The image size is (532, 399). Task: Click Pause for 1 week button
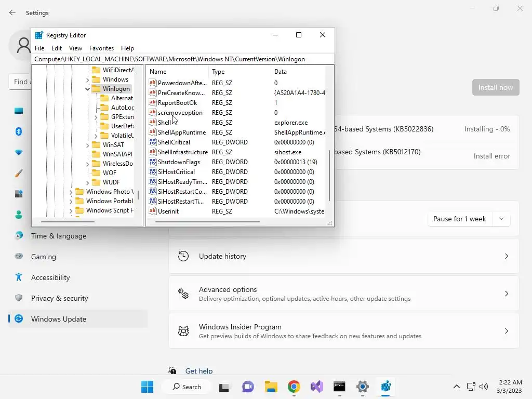459,219
